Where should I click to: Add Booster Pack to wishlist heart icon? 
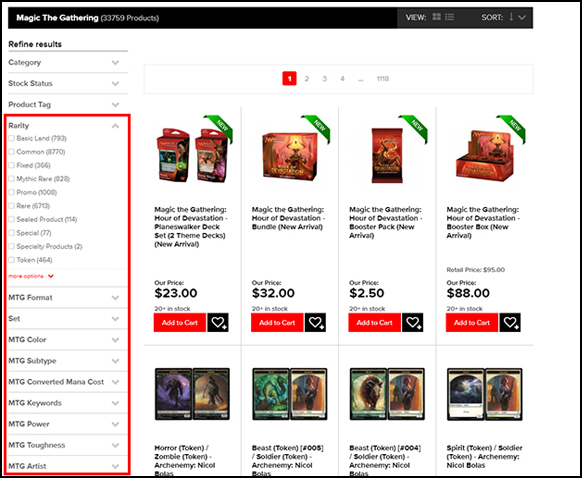[x=413, y=322]
